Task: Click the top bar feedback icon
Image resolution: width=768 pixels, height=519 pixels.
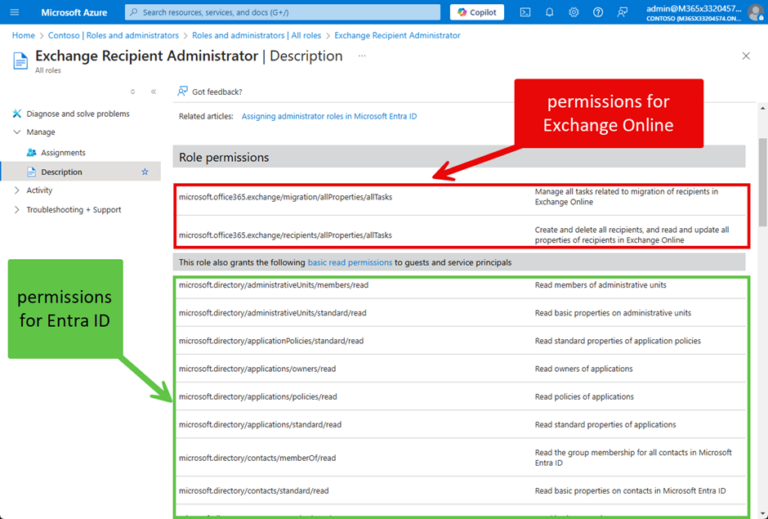Action: (x=623, y=12)
